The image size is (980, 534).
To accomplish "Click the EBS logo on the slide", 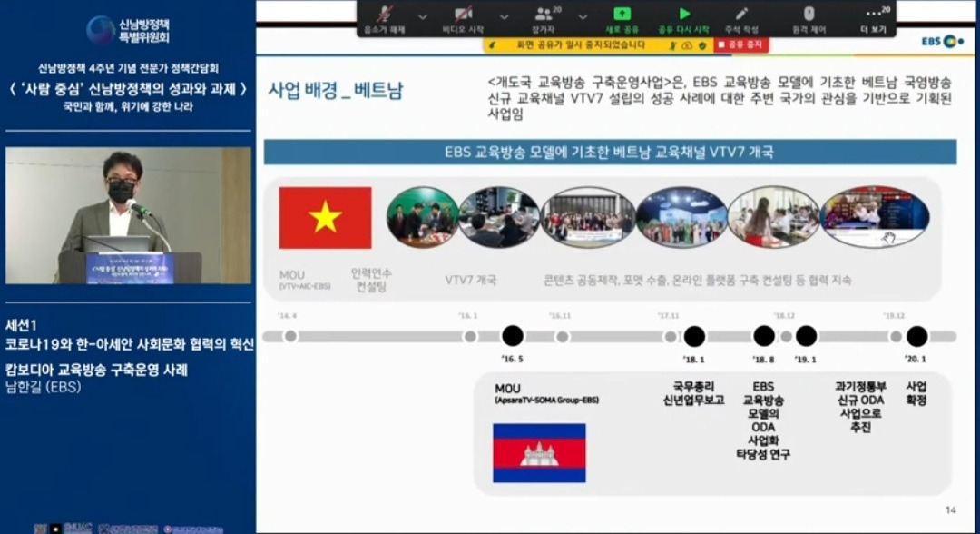I will coord(943,41).
